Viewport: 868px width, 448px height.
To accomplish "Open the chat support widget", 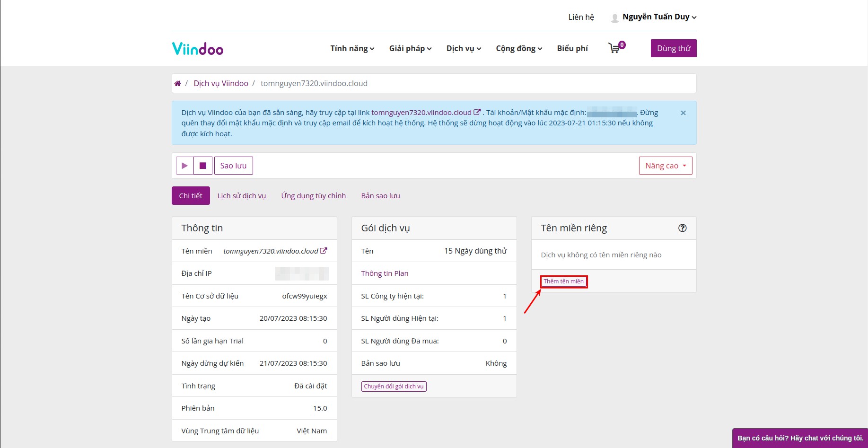I will 799,438.
